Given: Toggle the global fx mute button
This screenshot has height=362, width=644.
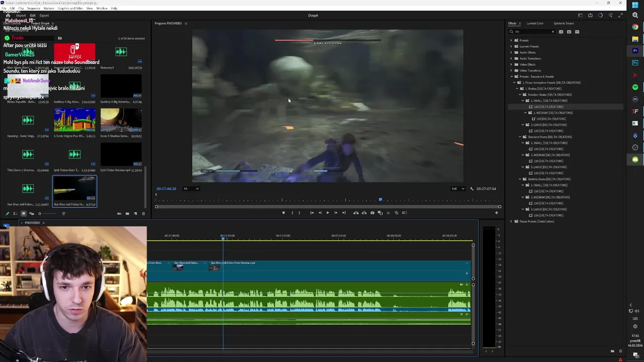Looking at the screenshot, I should click(x=388, y=213).
